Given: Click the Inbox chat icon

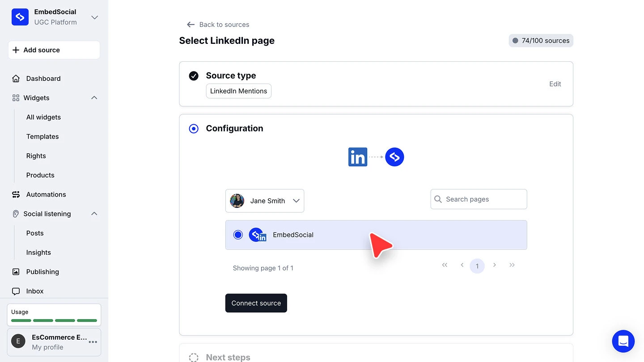Looking at the screenshot, I should [16, 291].
